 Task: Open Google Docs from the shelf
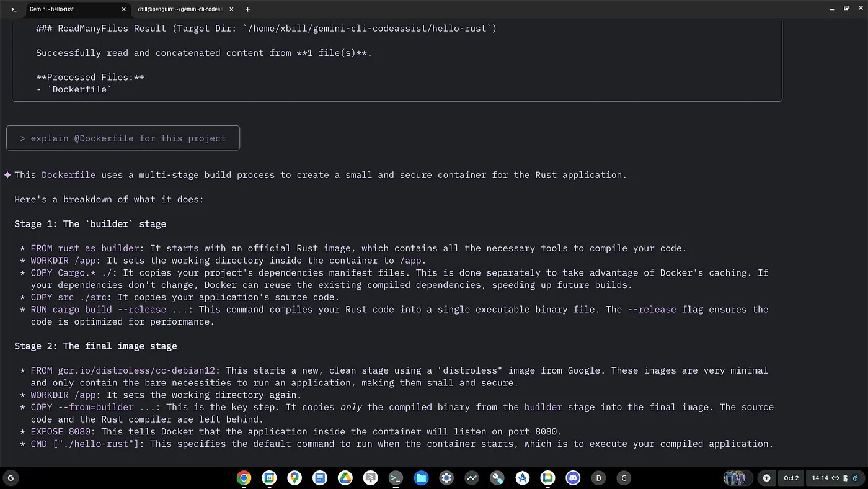320,478
